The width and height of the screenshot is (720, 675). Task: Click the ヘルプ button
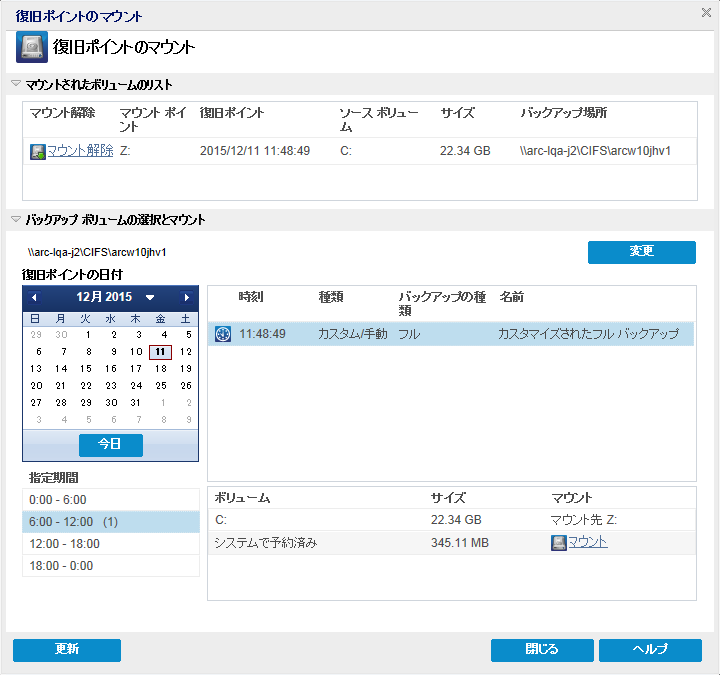[x=650, y=650]
